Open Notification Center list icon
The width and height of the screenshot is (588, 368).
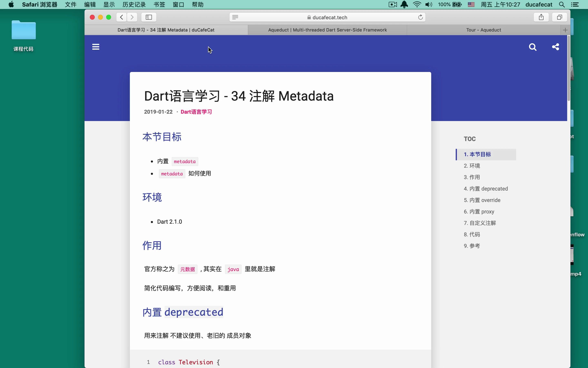[x=575, y=4]
